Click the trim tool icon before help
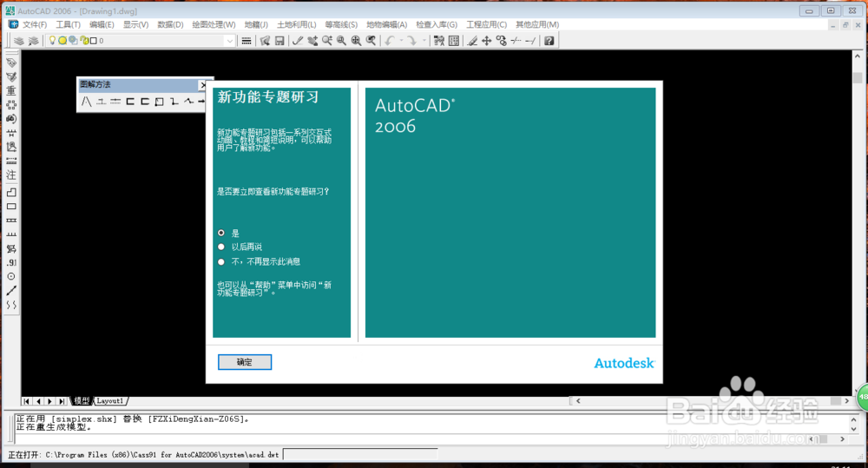868x468 pixels. tap(531, 41)
